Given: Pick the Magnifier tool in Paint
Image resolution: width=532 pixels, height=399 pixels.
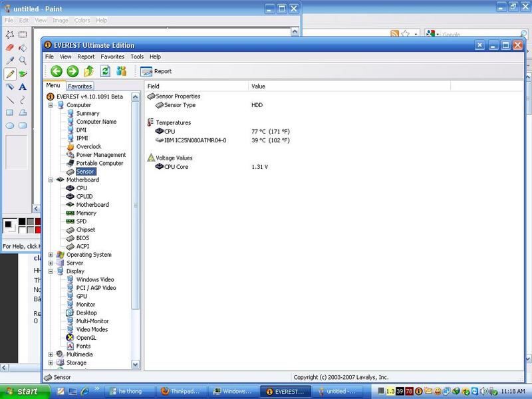Looking at the screenshot, I should pos(23,61).
